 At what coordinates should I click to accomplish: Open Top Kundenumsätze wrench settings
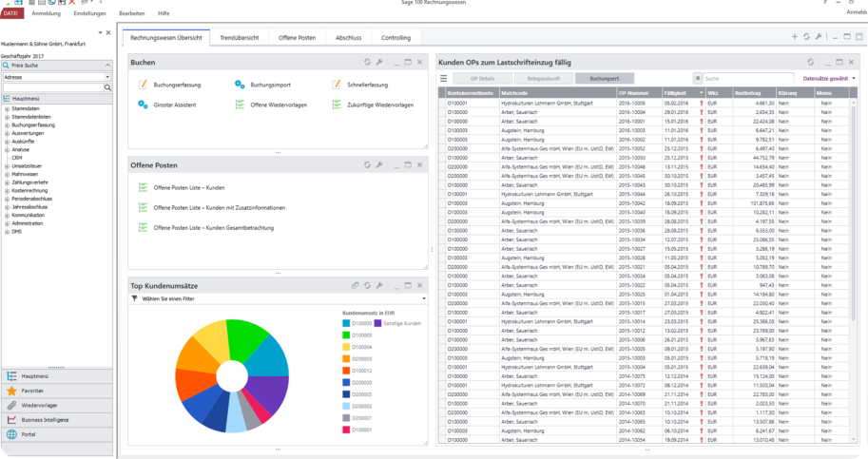pos(379,285)
